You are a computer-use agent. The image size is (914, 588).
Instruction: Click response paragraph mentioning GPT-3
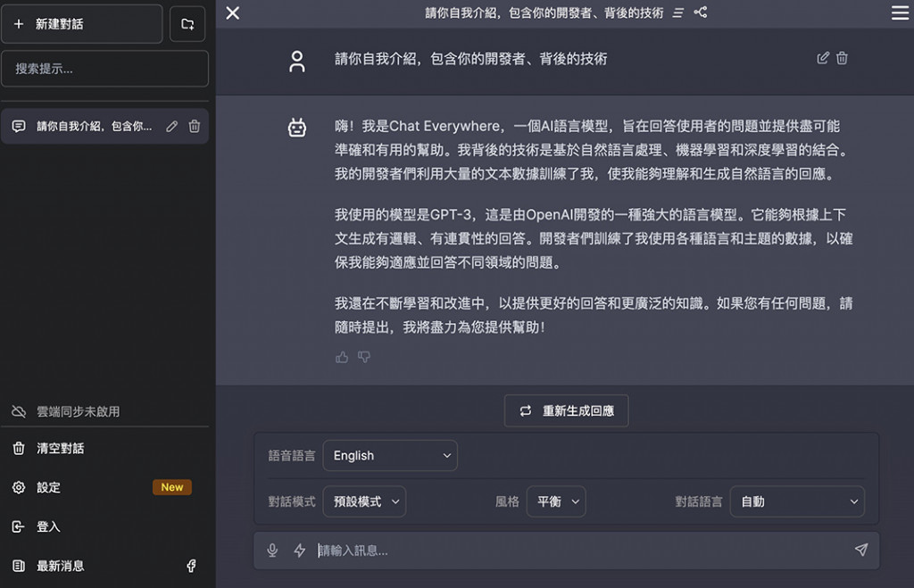click(x=594, y=238)
